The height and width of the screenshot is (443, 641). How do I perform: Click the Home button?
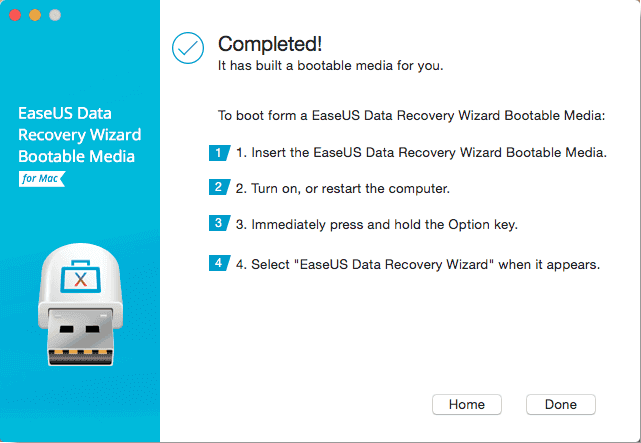coord(466,404)
